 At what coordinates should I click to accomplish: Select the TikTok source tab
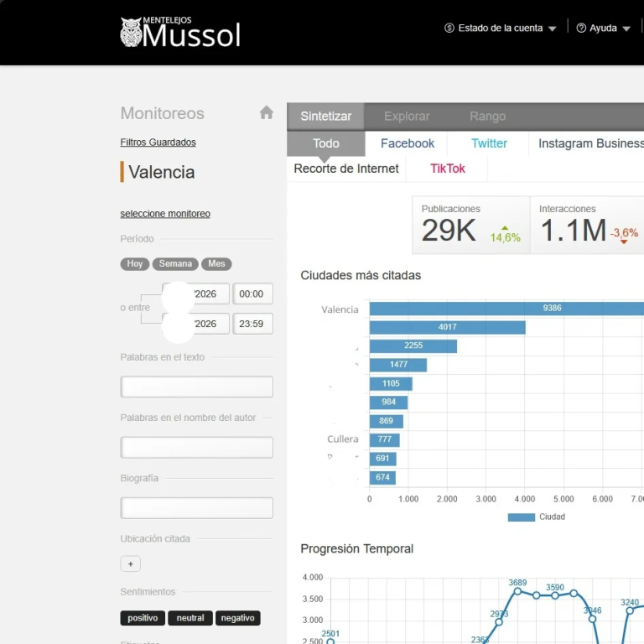[447, 169]
